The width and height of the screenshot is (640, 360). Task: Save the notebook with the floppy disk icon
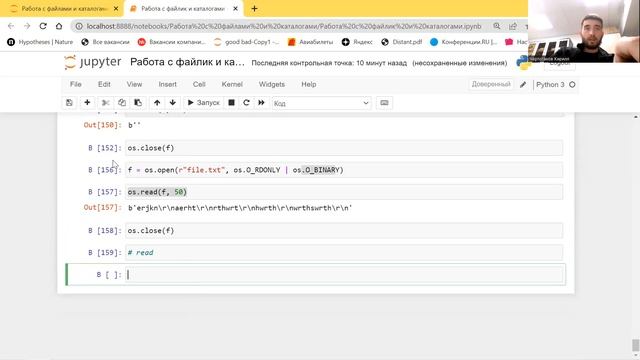pyautogui.click(x=69, y=103)
